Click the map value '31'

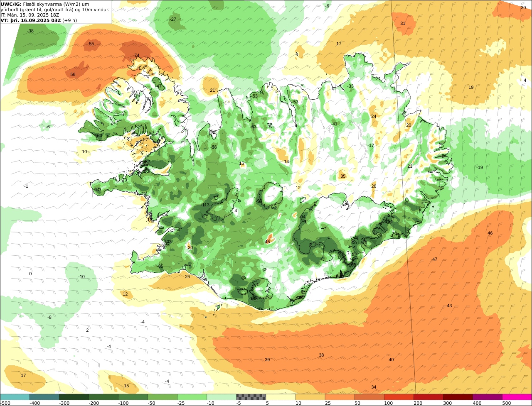(403, 24)
